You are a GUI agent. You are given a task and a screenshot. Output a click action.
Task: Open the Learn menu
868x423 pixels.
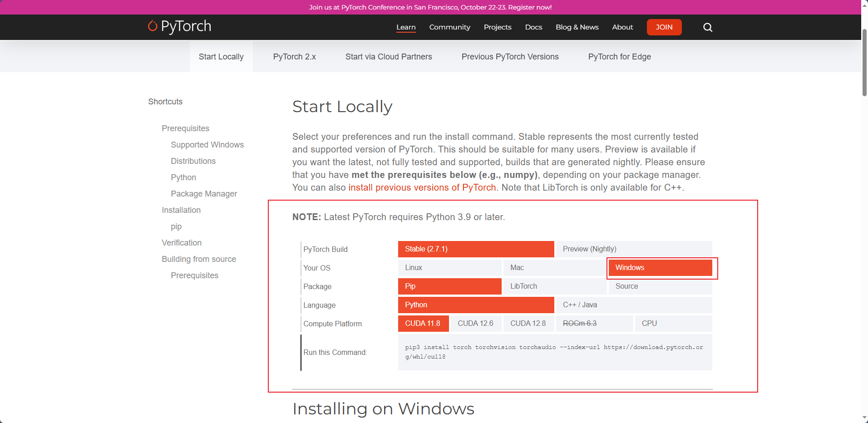[x=406, y=27]
